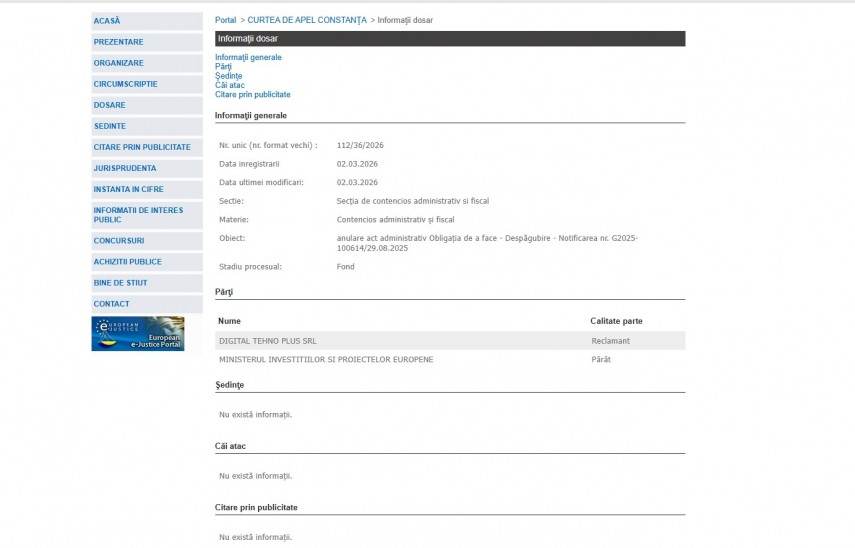Jump to the Informații generale anchor link
Viewport: 855px width, 548px height.
248,57
